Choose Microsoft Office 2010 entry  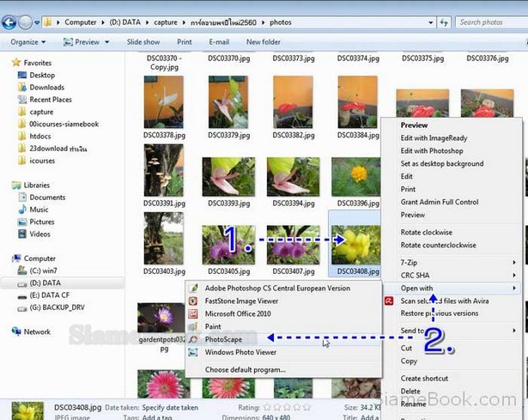tap(238, 313)
